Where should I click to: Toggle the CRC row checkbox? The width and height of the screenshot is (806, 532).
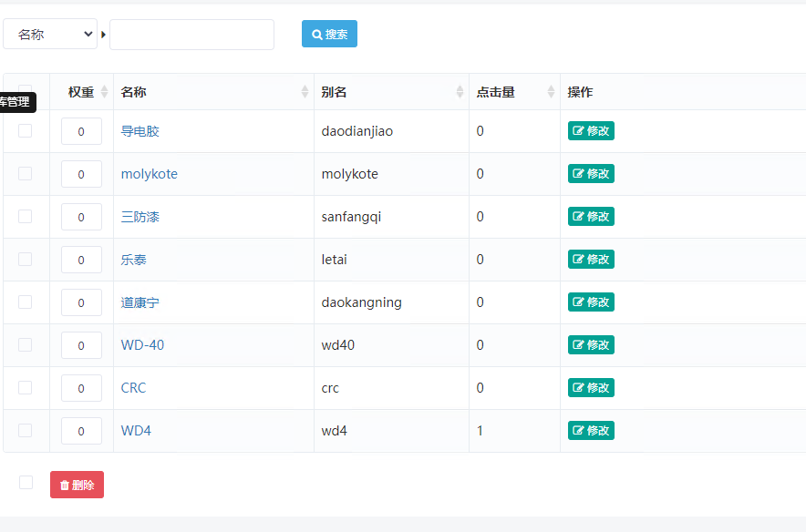[26, 388]
